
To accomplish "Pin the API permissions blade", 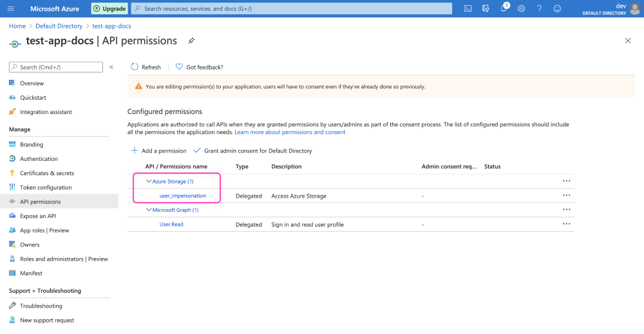I will pos(191,41).
